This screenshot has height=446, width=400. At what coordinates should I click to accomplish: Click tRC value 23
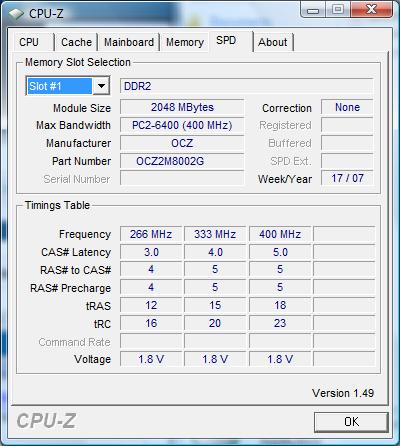280,323
